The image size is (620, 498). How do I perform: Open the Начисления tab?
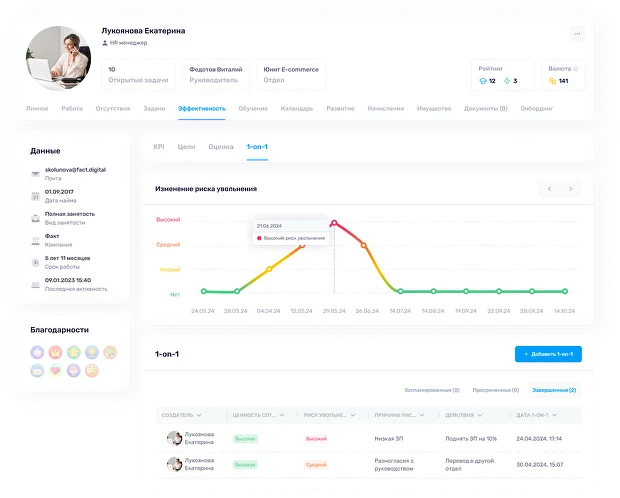[x=386, y=108]
